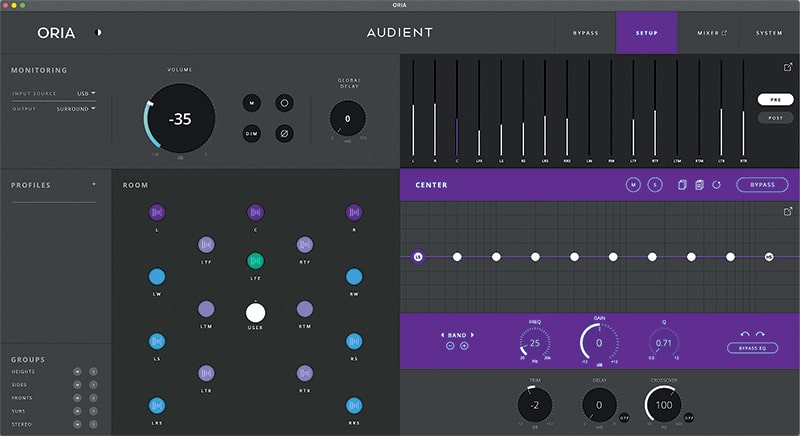Go to next EQ band arrow

click(472, 335)
